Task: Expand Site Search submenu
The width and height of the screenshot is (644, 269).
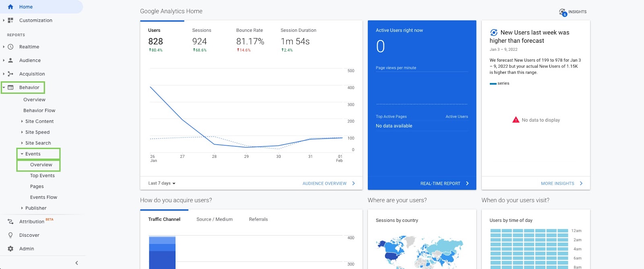Action: coord(22,143)
